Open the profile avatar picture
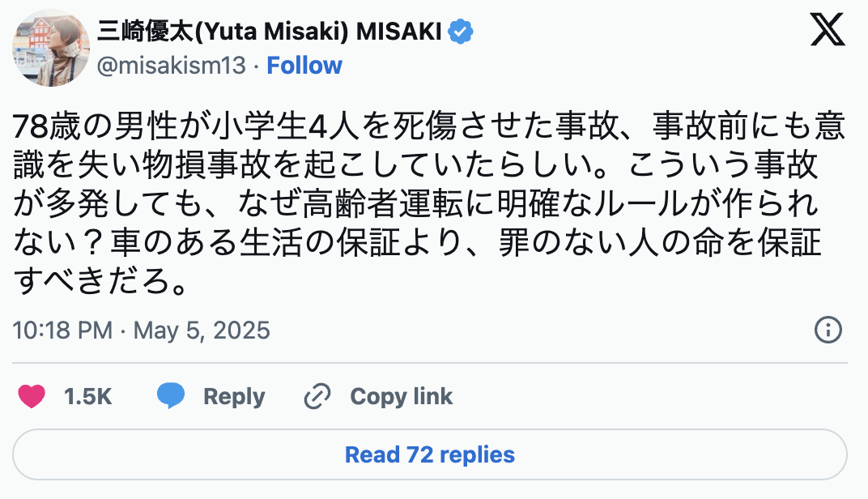The image size is (868, 499). click(50, 48)
